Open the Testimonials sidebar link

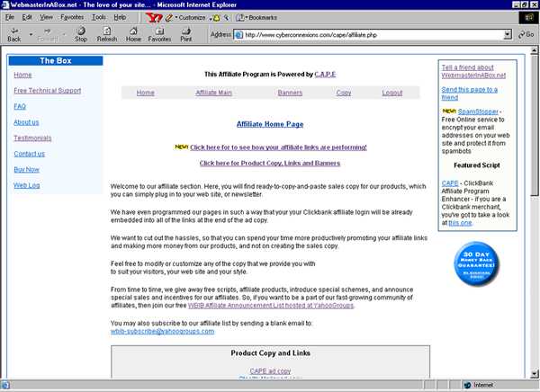pos(32,138)
